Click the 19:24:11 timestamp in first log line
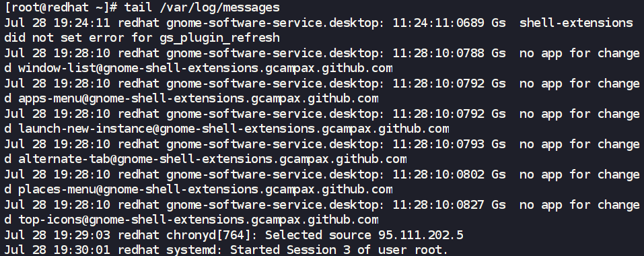 [82, 23]
